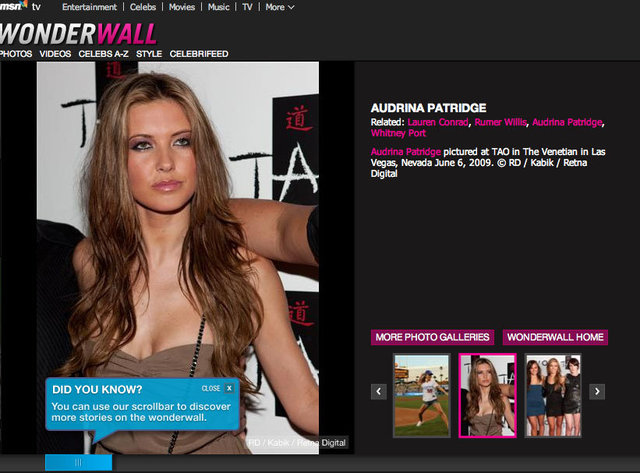Switch to the Videos tab

click(55, 54)
